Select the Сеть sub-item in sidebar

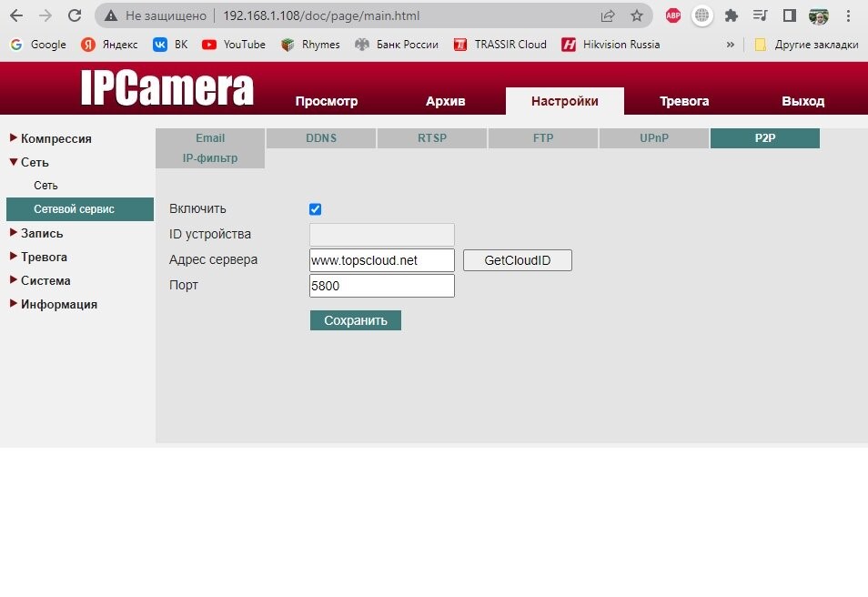(45, 186)
